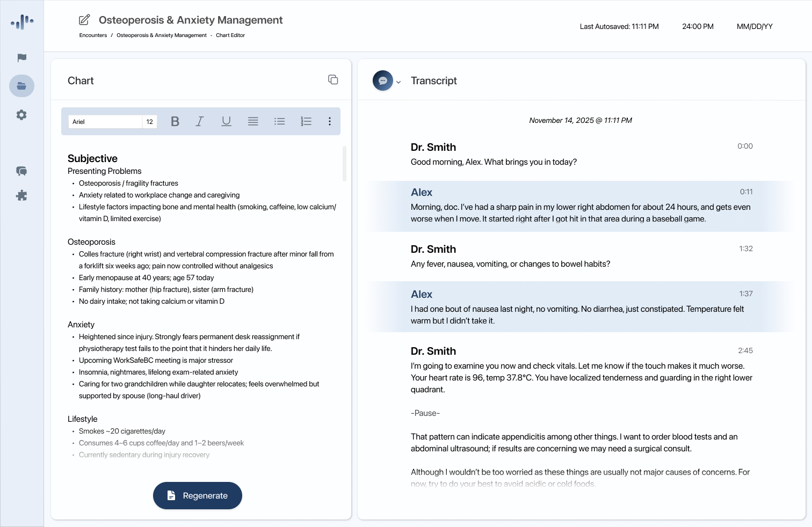
Task: Copy the chart using the copy icon
Action: [333, 79]
